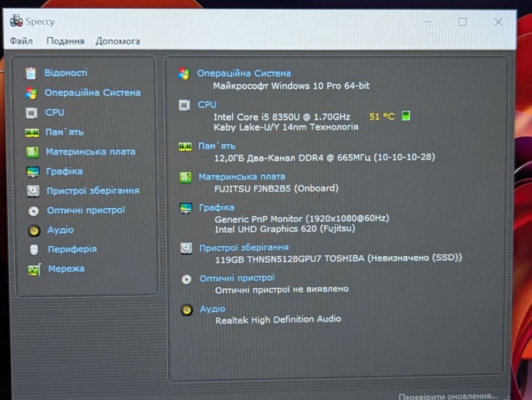
Task: Select Відомості in the sidebar
Action: (x=66, y=73)
